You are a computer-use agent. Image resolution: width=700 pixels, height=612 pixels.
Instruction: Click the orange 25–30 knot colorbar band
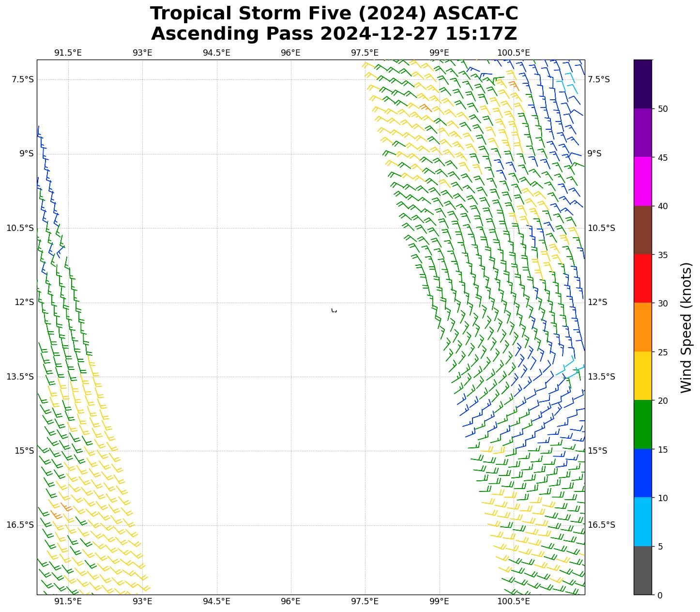click(x=643, y=327)
